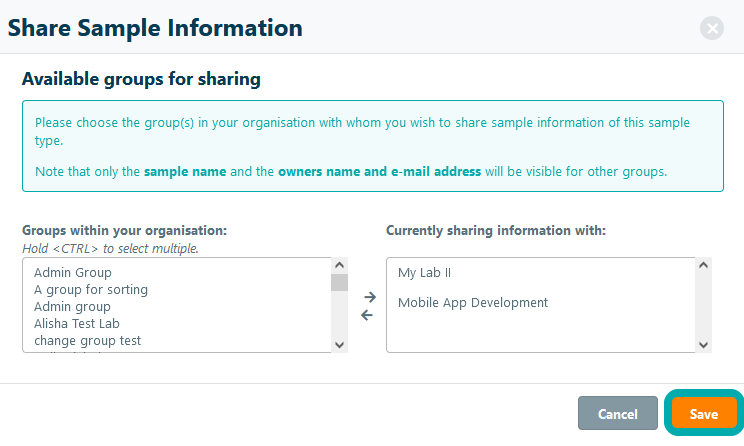Click scrollbar track below thumb in groups list

click(339, 315)
